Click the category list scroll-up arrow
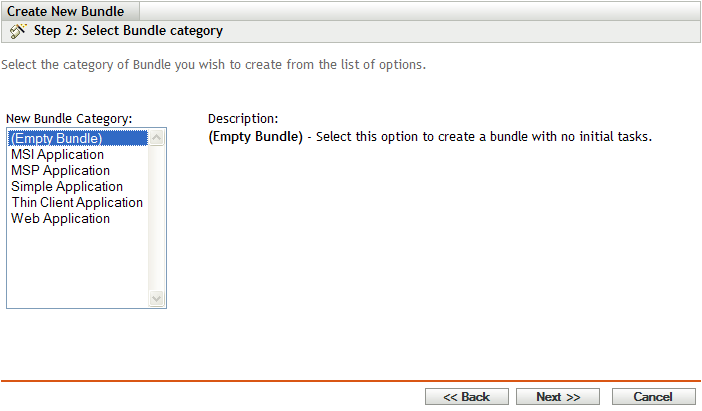702x411 pixels. click(x=156, y=139)
